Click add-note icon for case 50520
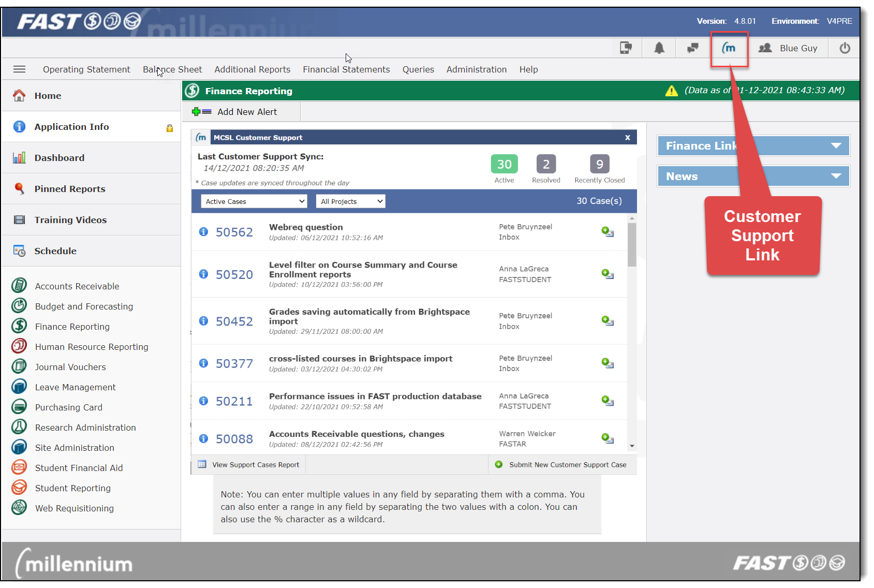Screen dimensions: 874x588 (x=607, y=274)
